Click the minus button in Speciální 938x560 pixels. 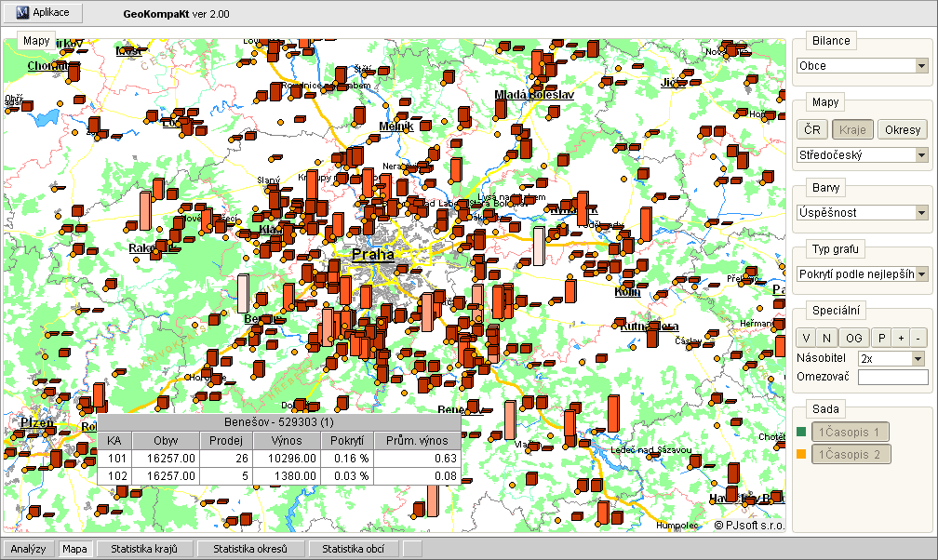918,338
